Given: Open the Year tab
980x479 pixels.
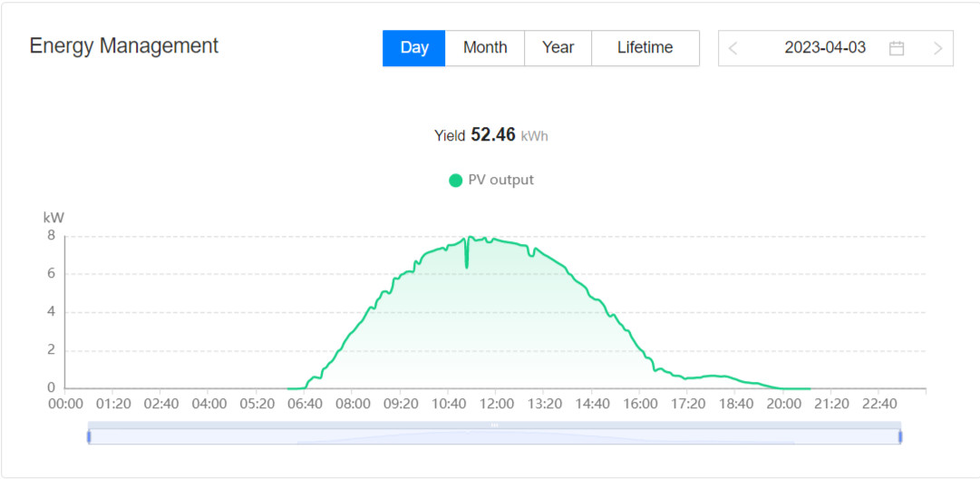Looking at the screenshot, I should point(558,48).
